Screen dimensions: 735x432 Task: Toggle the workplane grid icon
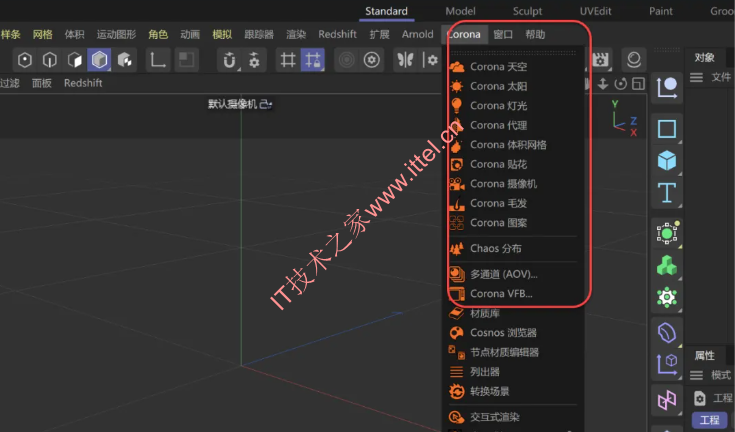(x=288, y=60)
